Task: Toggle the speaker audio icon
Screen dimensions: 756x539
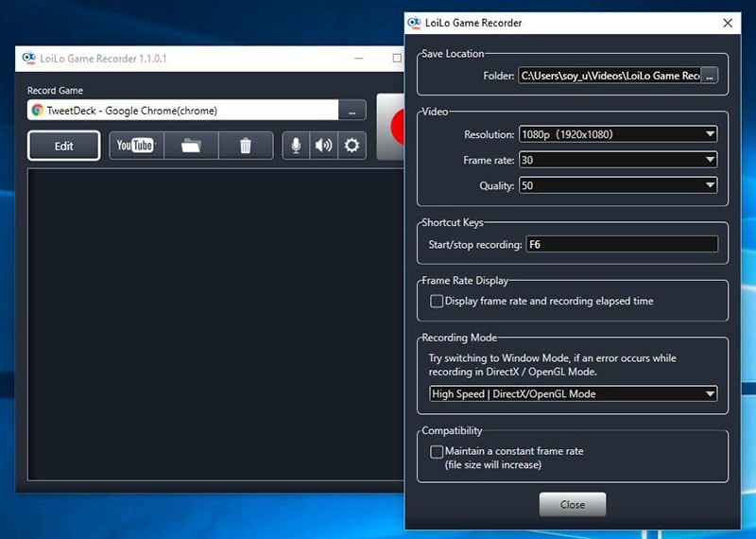Action: tap(323, 146)
